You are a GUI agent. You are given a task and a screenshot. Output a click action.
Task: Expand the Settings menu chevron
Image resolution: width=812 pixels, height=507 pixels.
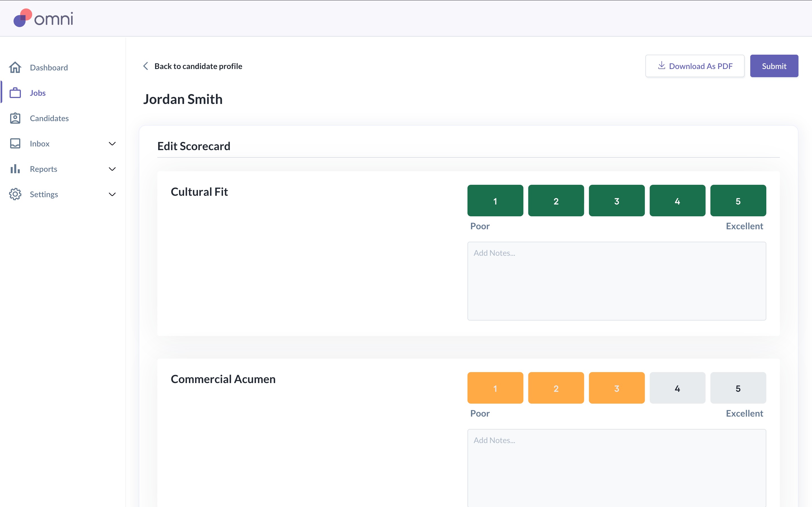click(112, 194)
